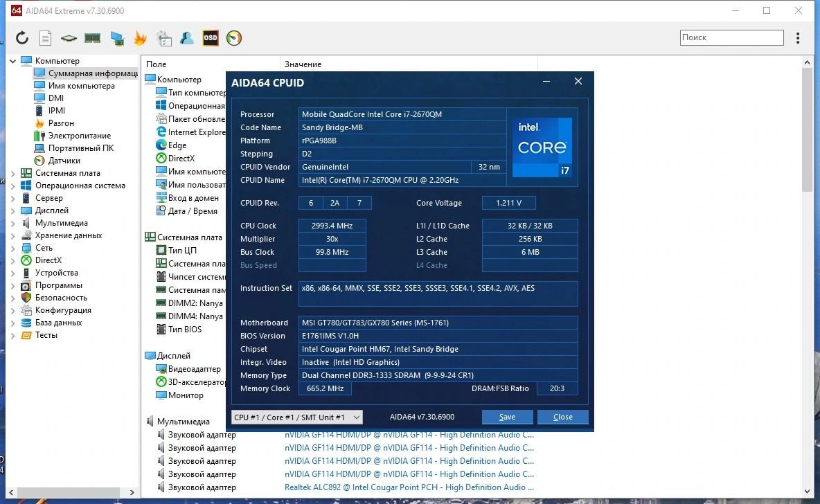Click the L3 Cache value 6 MB
This screenshot has width=820, height=504.
(x=530, y=251)
